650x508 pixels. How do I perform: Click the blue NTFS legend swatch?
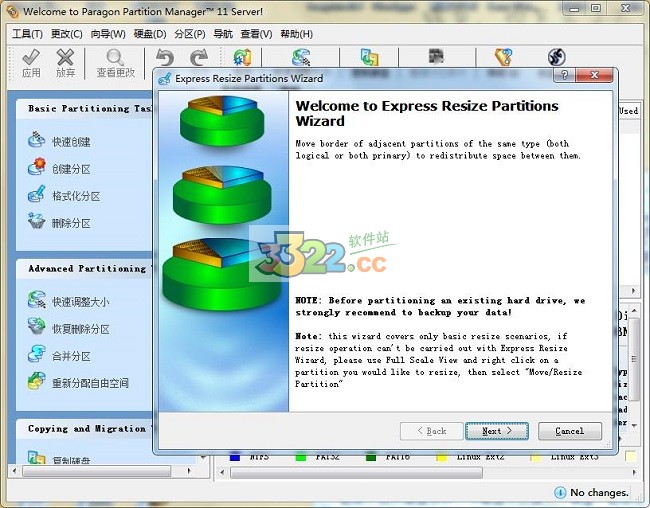pyautogui.click(x=235, y=457)
